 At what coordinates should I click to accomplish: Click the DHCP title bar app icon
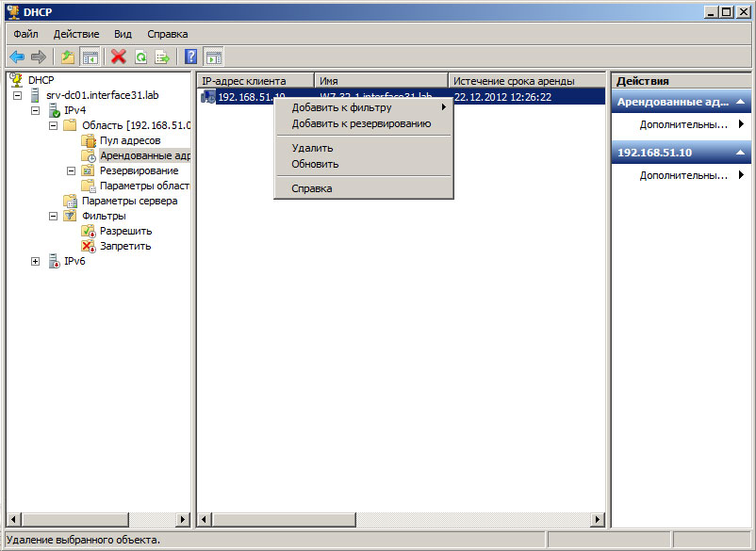[x=13, y=11]
